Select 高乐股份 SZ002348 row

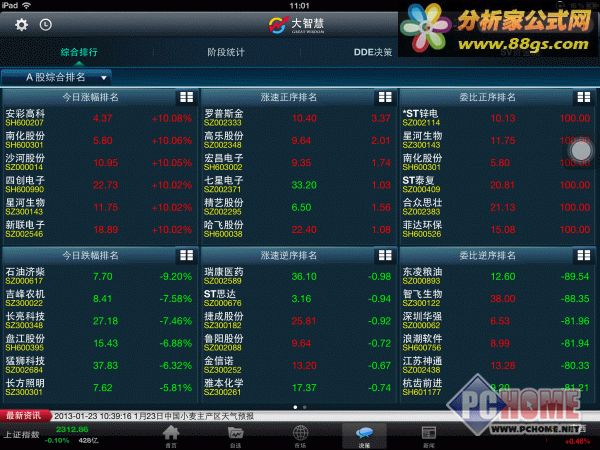click(297, 140)
